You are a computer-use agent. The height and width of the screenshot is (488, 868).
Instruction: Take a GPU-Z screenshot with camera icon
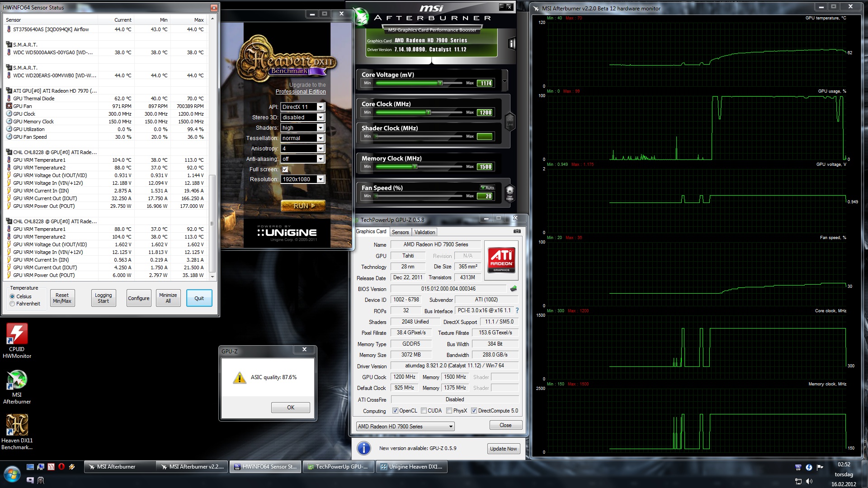(517, 231)
